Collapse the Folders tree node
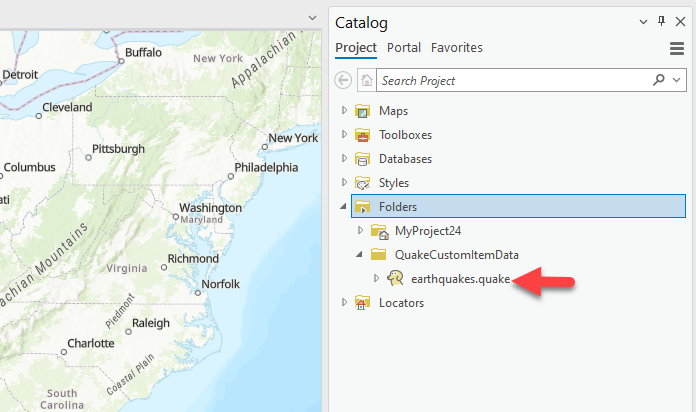Image resolution: width=696 pixels, height=412 pixels. [345, 207]
